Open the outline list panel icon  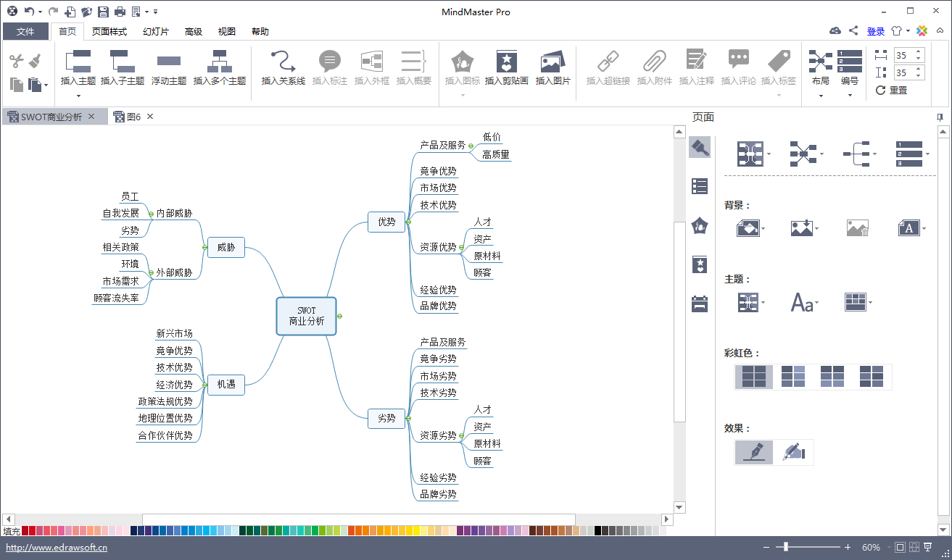pyautogui.click(x=700, y=186)
